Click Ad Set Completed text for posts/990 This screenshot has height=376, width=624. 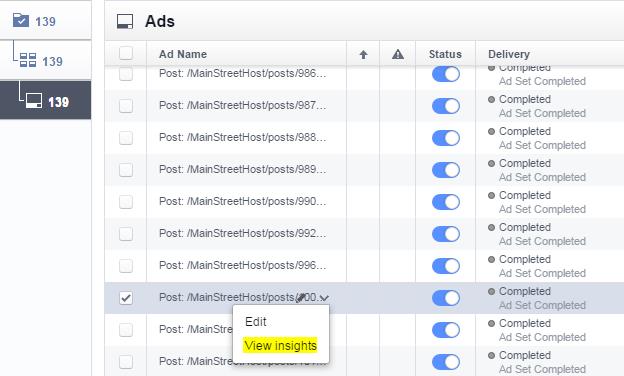coord(542,209)
